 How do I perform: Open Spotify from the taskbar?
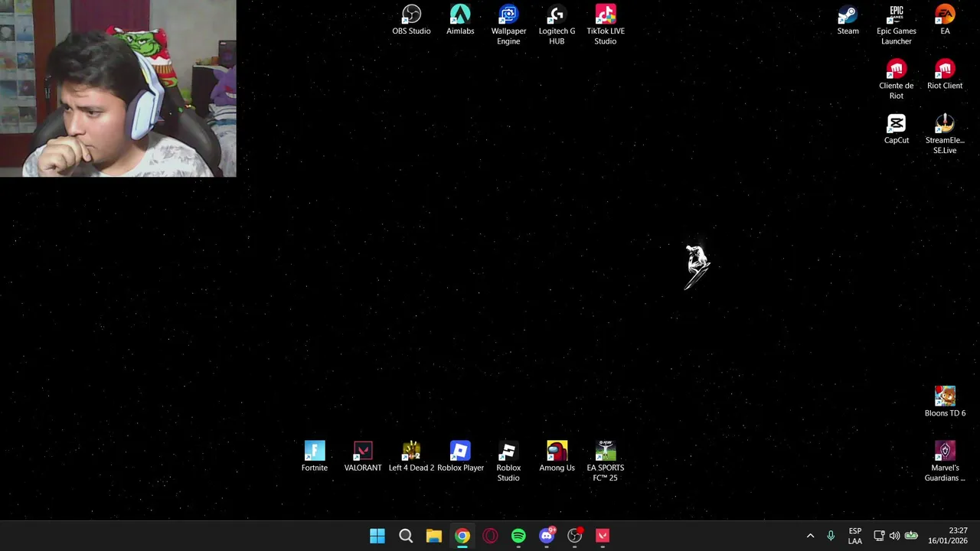click(518, 536)
